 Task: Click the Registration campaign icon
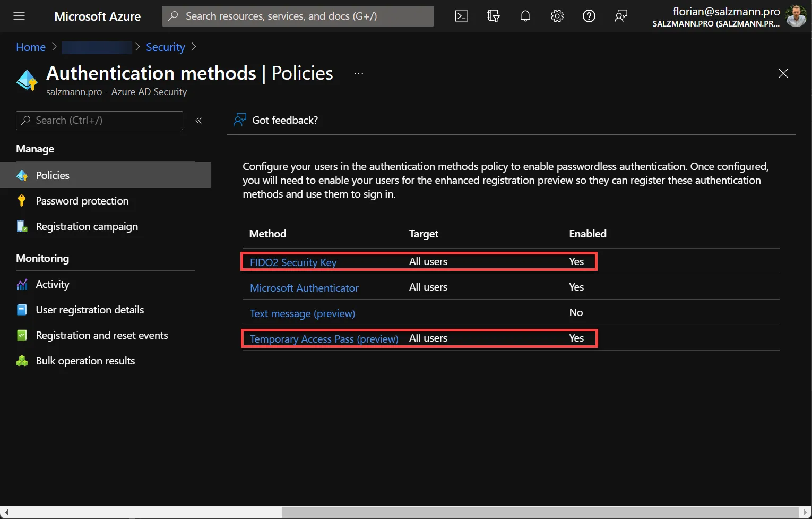22,226
